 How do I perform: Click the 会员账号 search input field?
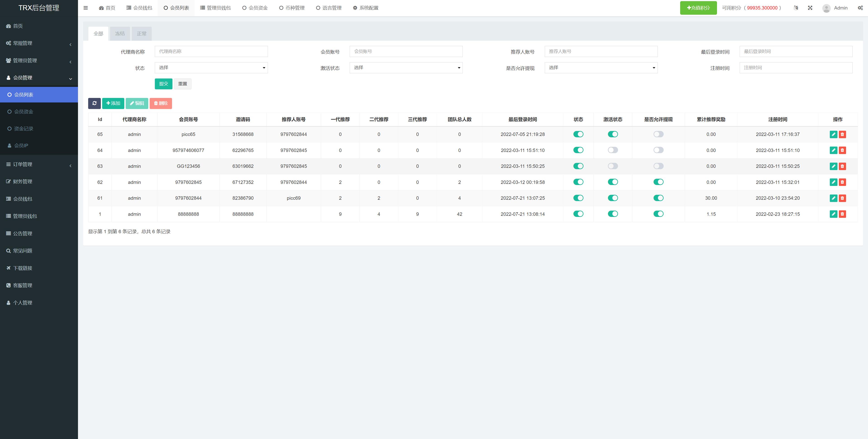(406, 52)
